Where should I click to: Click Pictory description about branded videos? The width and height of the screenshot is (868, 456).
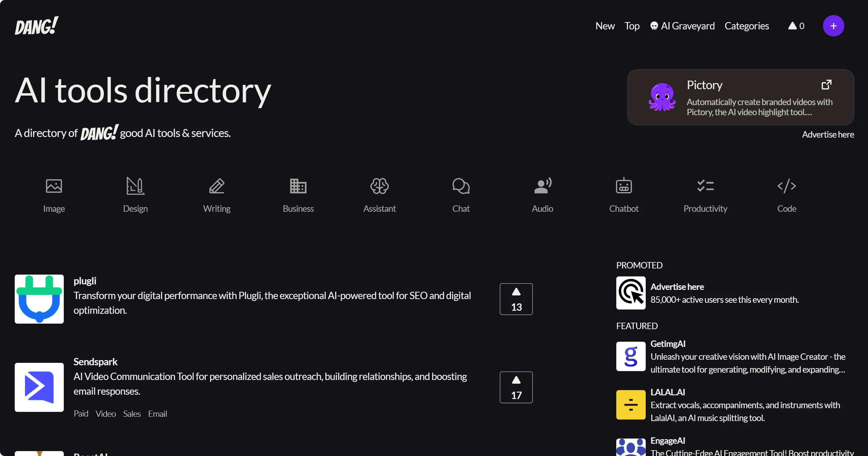[x=759, y=107]
